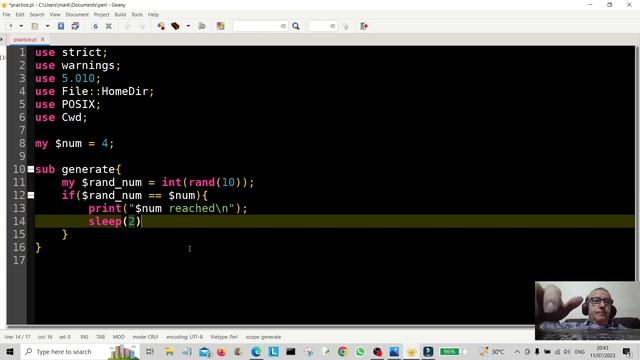
Task: Click 'use File::HomeDir;' on line 4
Action: [95, 91]
